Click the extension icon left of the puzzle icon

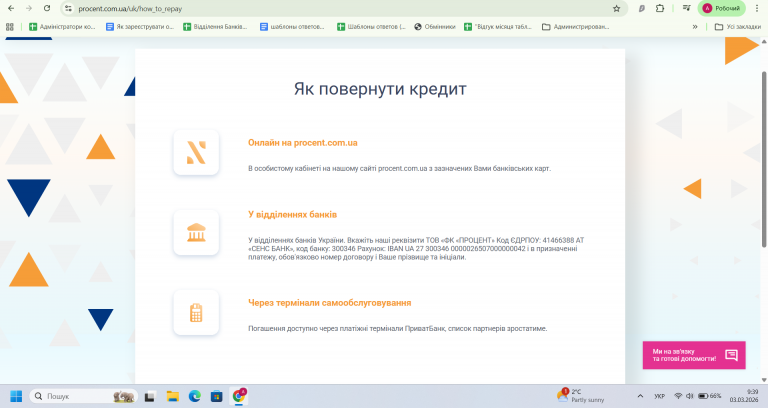pos(642,8)
